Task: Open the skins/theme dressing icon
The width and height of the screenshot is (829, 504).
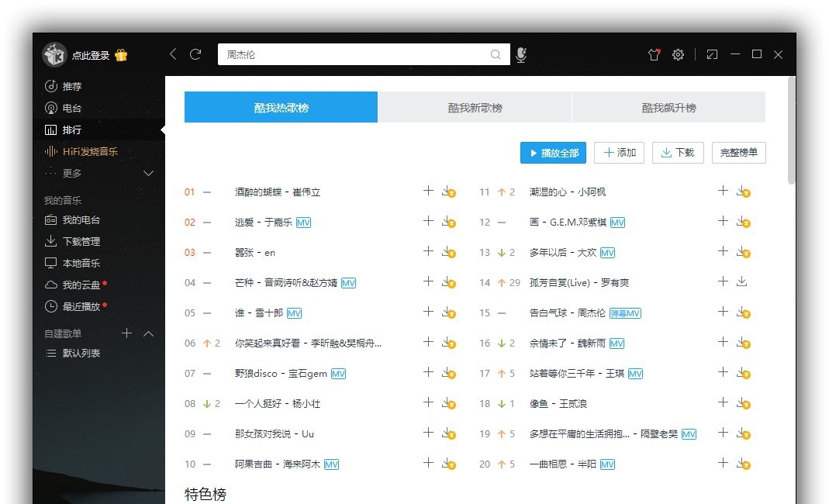Action: point(653,54)
